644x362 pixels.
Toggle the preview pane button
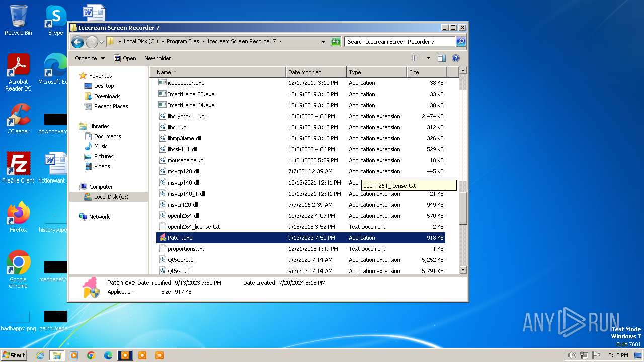click(x=441, y=58)
